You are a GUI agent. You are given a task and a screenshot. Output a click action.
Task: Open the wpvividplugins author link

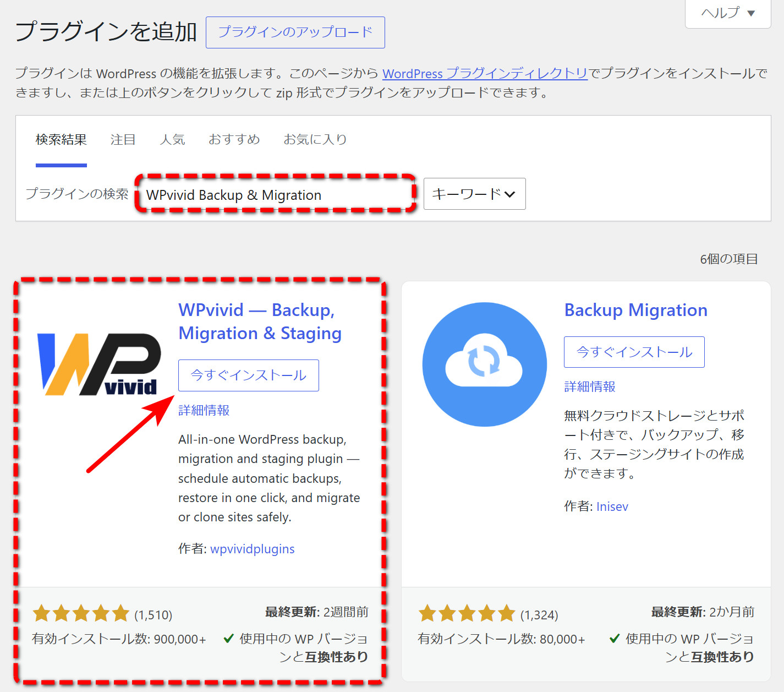pos(253,549)
